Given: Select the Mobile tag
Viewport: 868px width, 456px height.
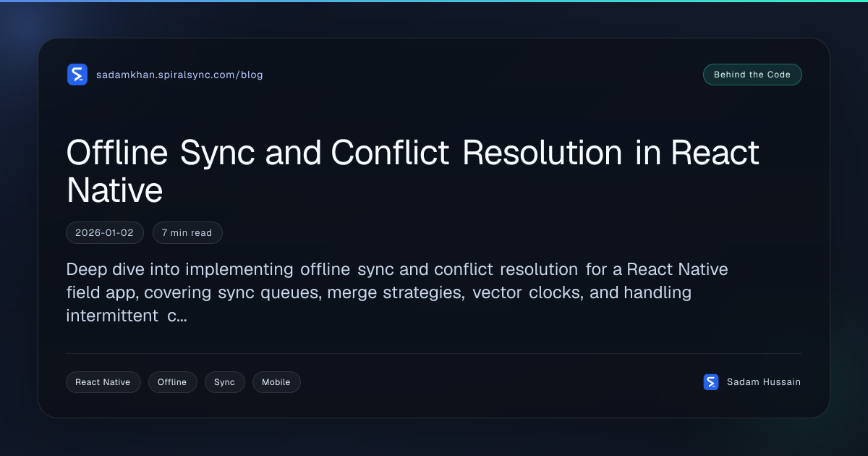Looking at the screenshot, I should (276, 382).
